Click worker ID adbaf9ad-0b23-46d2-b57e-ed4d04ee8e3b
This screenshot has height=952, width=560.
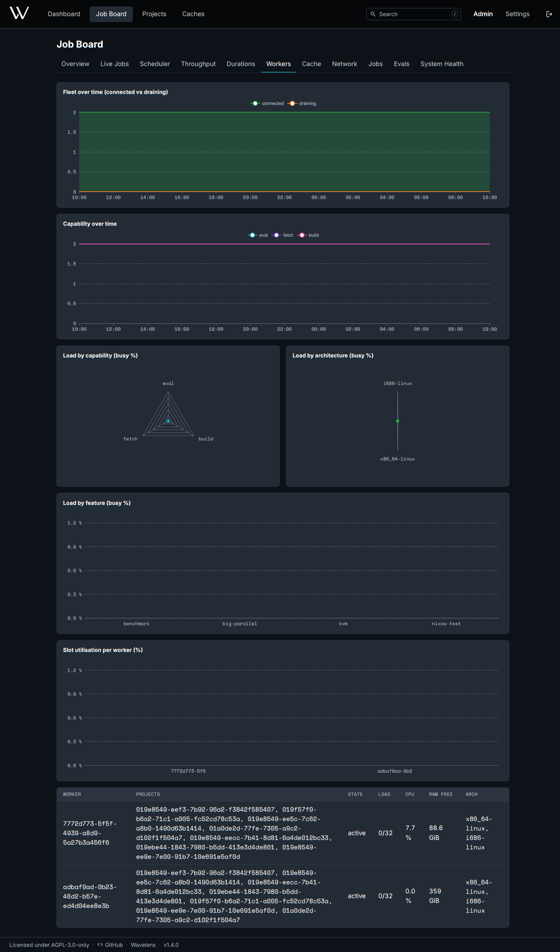click(90, 896)
